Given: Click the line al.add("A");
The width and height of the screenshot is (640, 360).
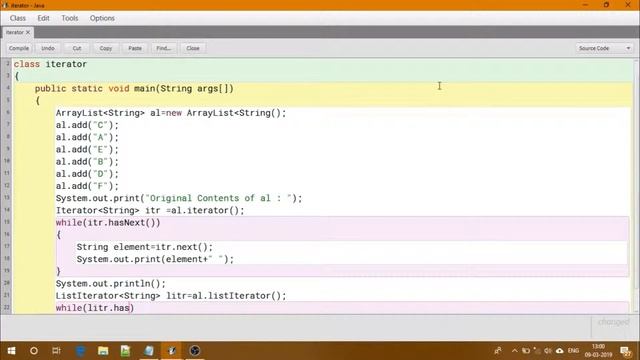Looking at the screenshot, I should [87, 138].
